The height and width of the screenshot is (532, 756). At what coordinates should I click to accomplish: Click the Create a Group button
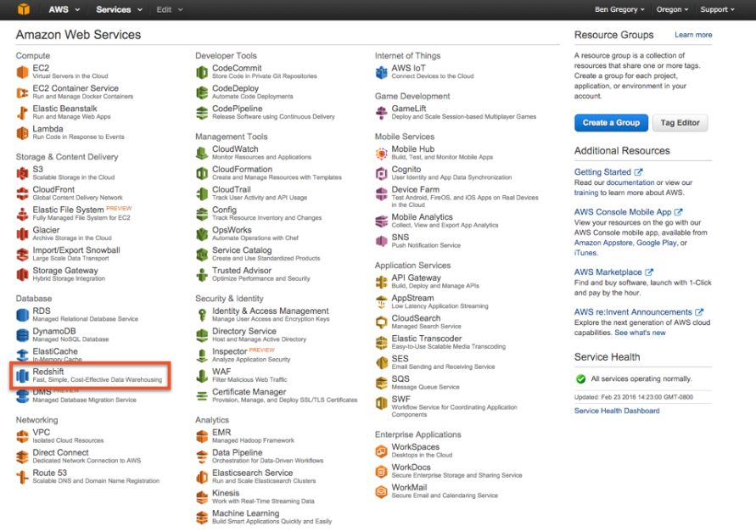[x=611, y=122]
